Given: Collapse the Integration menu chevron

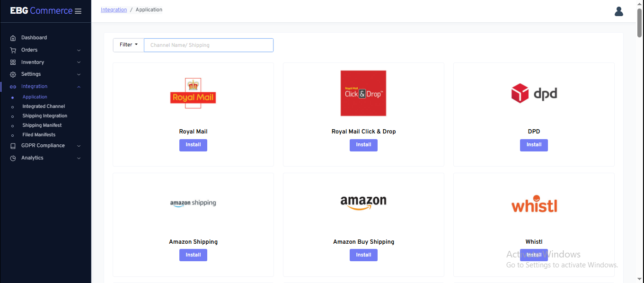Looking at the screenshot, I should tap(79, 87).
